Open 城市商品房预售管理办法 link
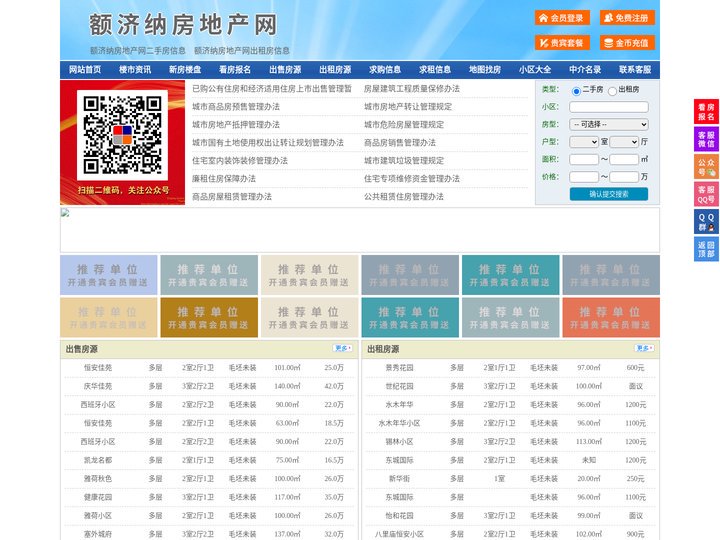The height and width of the screenshot is (540, 720). (236, 107)
